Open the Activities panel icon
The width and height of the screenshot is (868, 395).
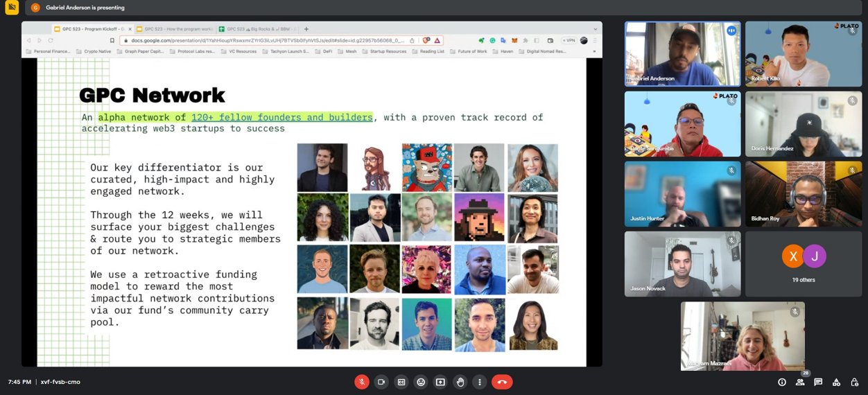[x=836, y=382]
